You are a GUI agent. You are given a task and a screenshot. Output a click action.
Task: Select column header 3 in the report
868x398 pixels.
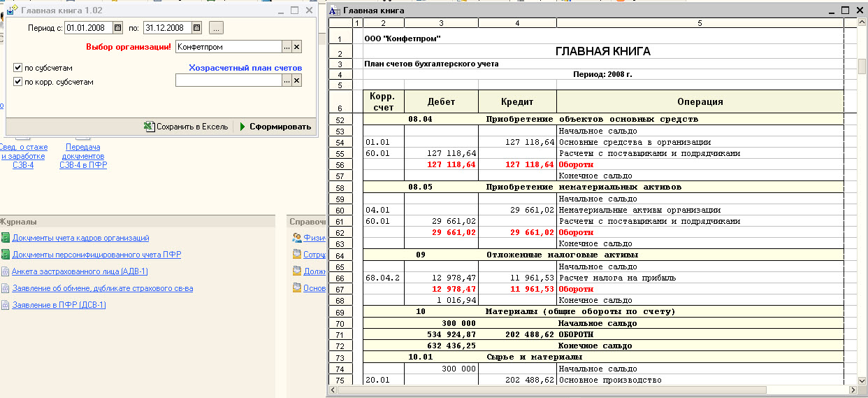[441, 23]
